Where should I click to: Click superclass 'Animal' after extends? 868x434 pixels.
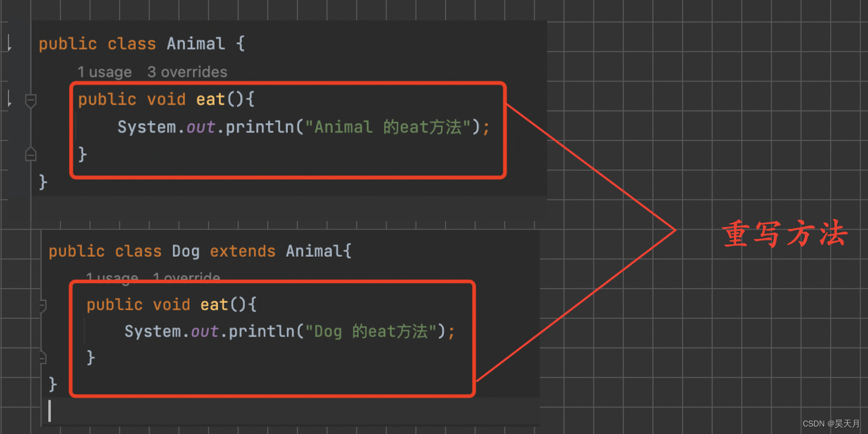point(314,251)
